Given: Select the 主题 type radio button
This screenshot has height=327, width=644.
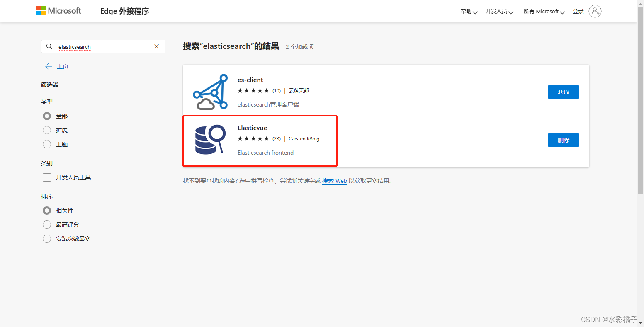Looking at the screenshot, I should coord(47,144).
